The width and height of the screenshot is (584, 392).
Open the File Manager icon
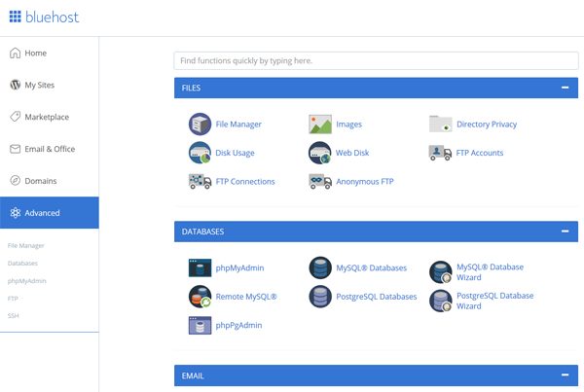[200, 124]
